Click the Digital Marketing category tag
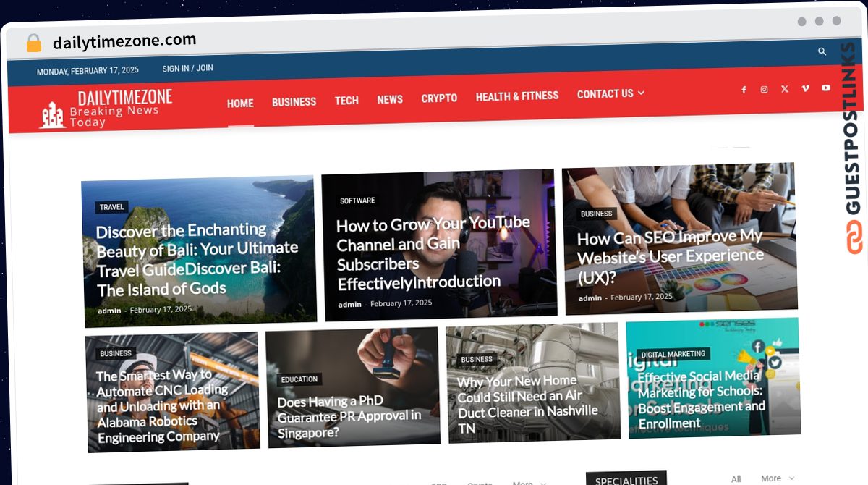The image size is (868, 485). 673,354
